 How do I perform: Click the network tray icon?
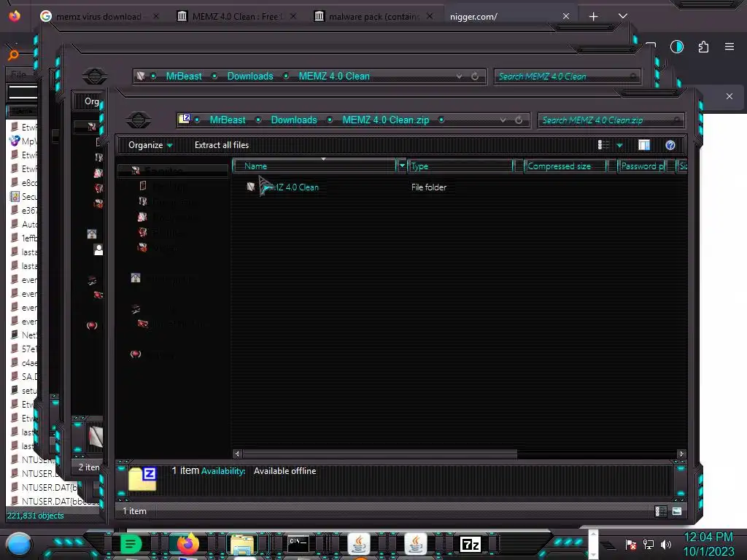649,544
